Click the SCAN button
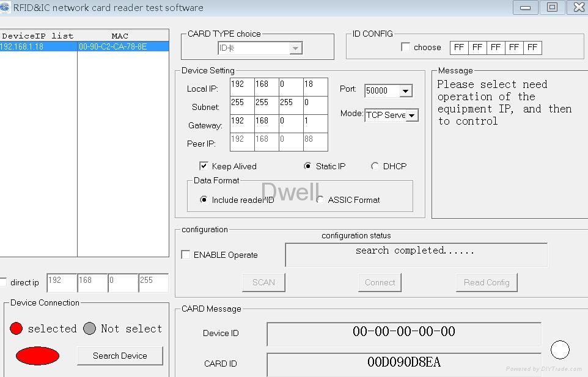This screenshot has width=588, height=377. click(x=263, y=282)
